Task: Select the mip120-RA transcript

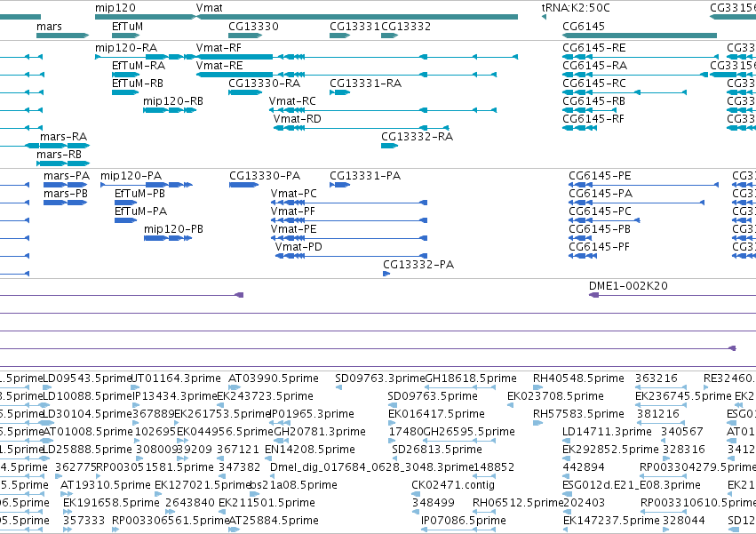Action: pos(126,48)
